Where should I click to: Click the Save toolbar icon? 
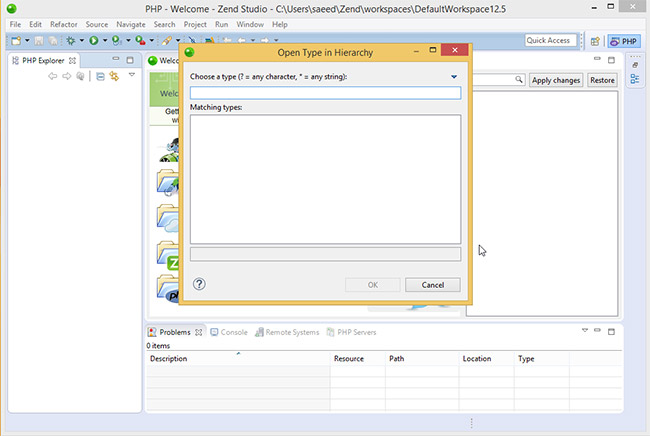39,41
